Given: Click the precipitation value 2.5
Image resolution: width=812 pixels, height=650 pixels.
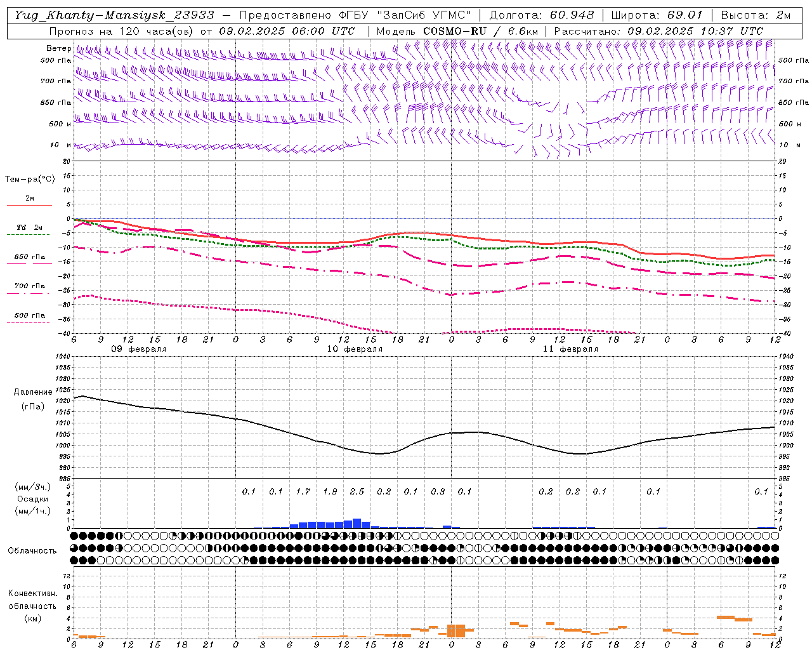Looking at the screenshot, I should (357, 491).
